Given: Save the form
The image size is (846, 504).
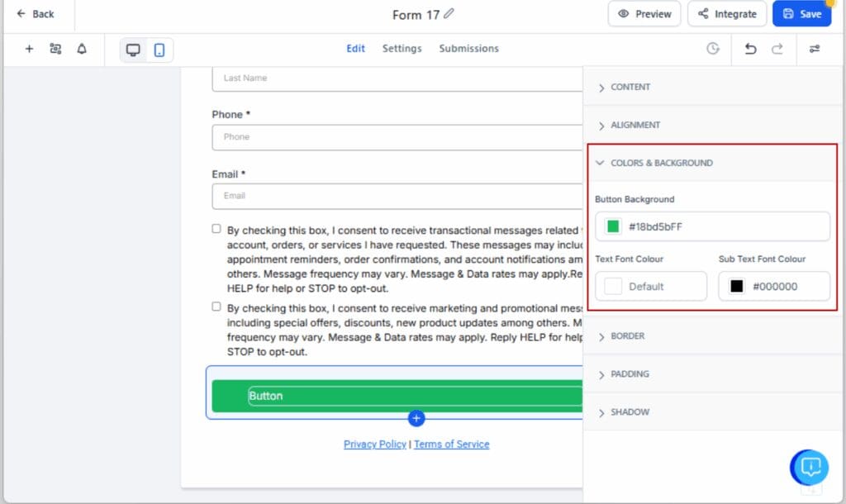Looking at the screenshot, I should tap(801, 13).
